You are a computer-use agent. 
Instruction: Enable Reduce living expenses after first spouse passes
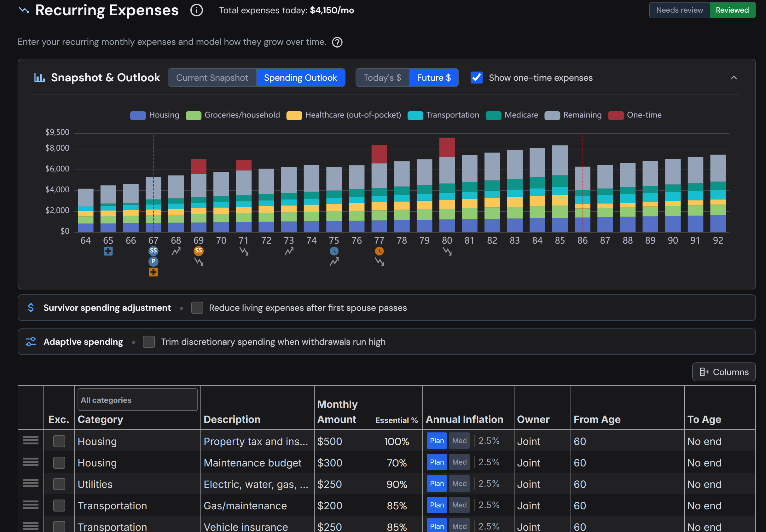pos(197,308)
